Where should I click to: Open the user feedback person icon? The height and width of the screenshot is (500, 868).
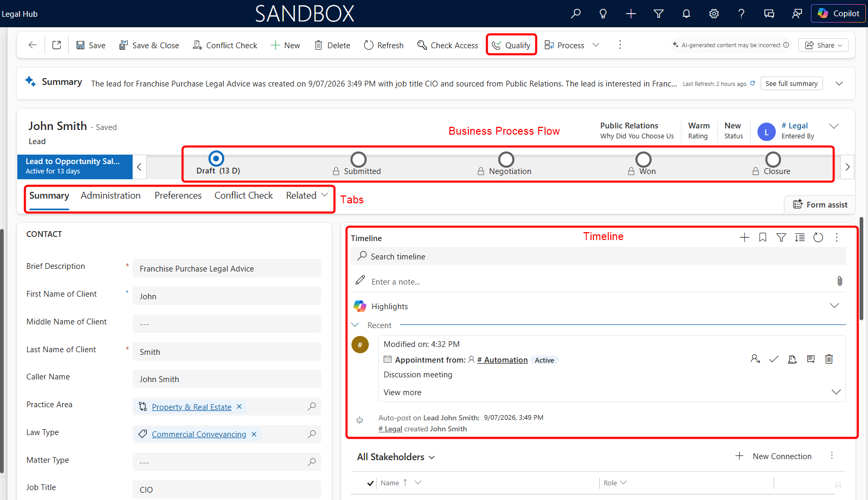(797, 14)
